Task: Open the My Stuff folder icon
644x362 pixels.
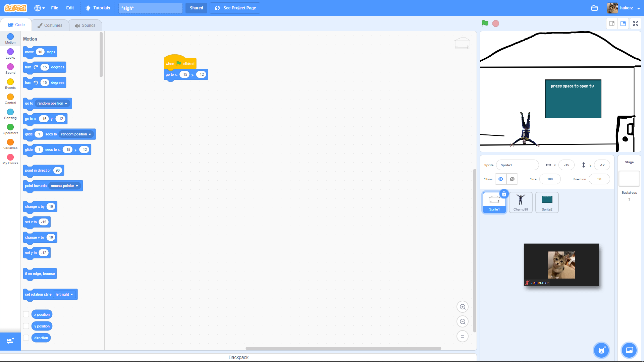Action: click(x=594, y=8)
